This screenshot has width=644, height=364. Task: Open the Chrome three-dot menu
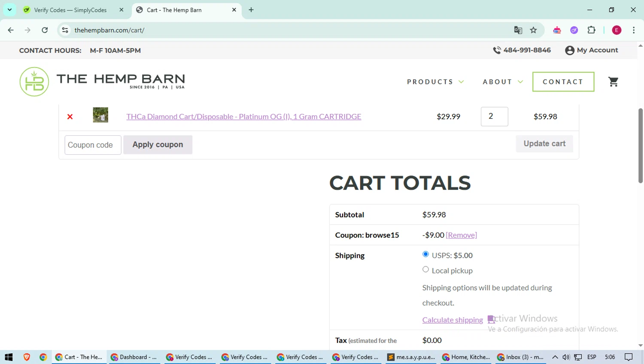pyautogui.click(x=634, y=30)
